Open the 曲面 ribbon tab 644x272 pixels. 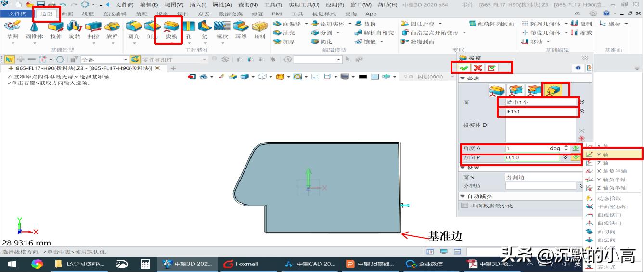pos(67,14)
